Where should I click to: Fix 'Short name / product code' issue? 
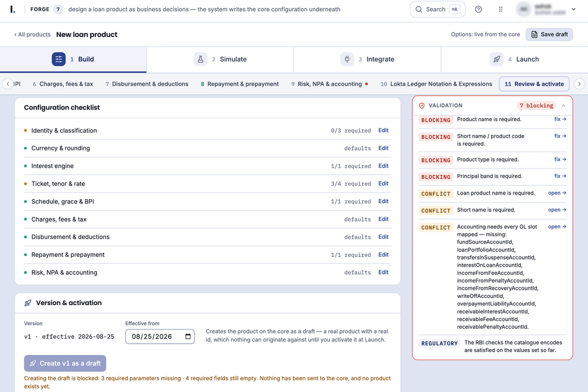(560, 136)
